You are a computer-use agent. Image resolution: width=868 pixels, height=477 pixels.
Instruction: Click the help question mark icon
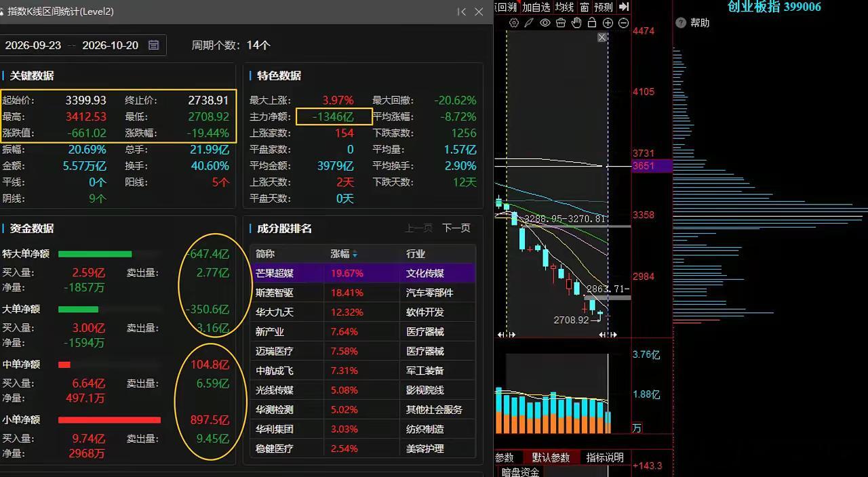pos(681,23)
